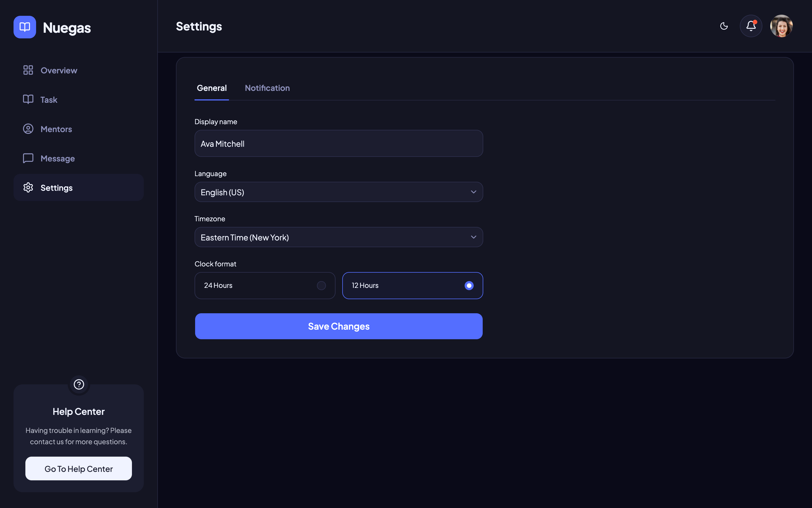Click the Clock format label
The image size is (812, 508).
pos(215,264)
